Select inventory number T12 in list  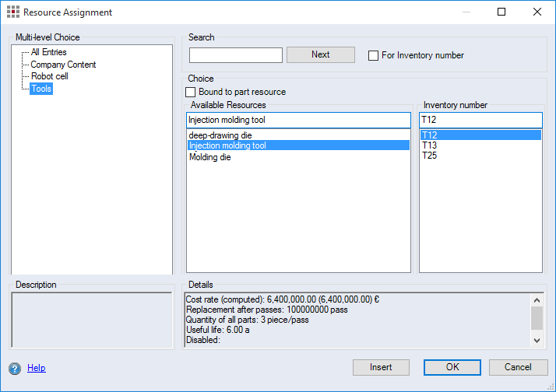[480, 135]
